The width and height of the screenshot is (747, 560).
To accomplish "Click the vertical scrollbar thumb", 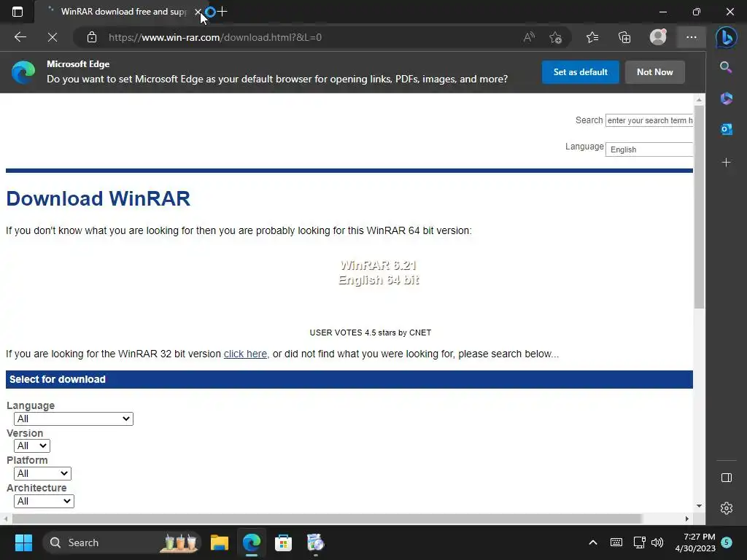I will pyautogui.click(x=699, y=206).
